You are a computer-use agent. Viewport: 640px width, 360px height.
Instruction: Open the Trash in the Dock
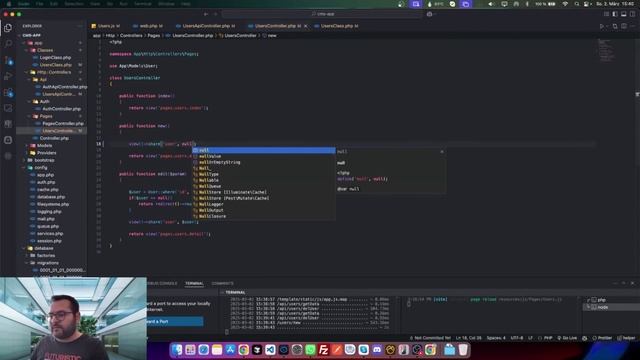tap(463, 350)
